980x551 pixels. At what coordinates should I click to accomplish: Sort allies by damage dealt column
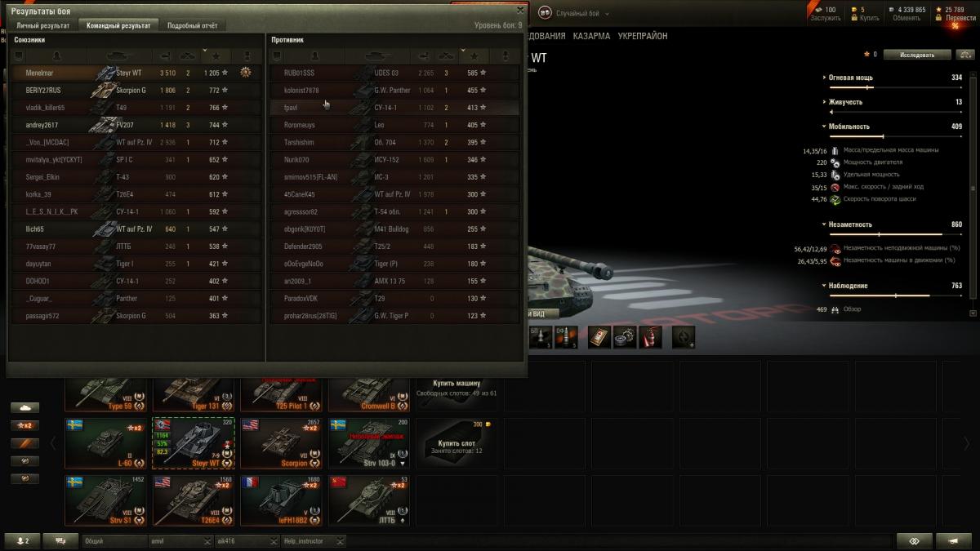coord(165,56)
